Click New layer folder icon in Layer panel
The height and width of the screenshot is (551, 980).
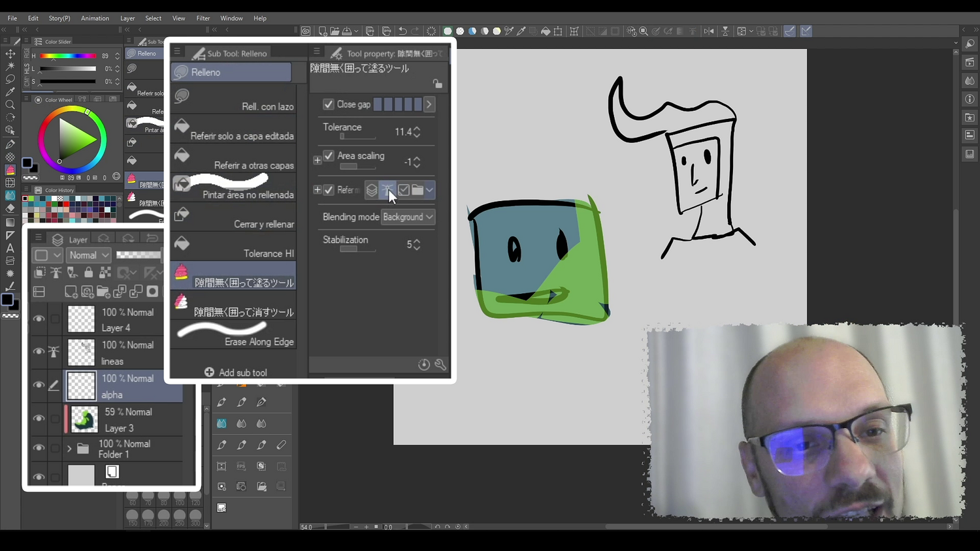pyautogui.click(x=103, y=291)
